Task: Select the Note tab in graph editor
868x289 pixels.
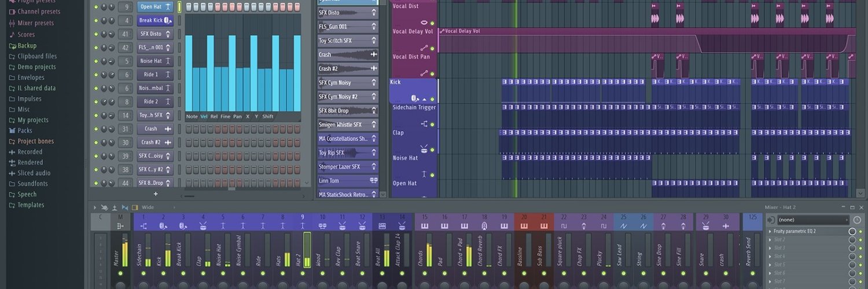Action: point(192,116)
